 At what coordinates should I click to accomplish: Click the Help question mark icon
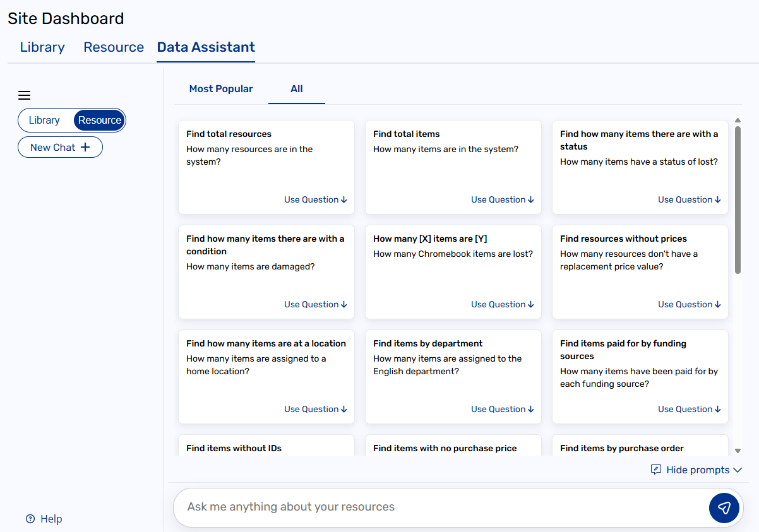pyautogui.click(x=30, y=519)
